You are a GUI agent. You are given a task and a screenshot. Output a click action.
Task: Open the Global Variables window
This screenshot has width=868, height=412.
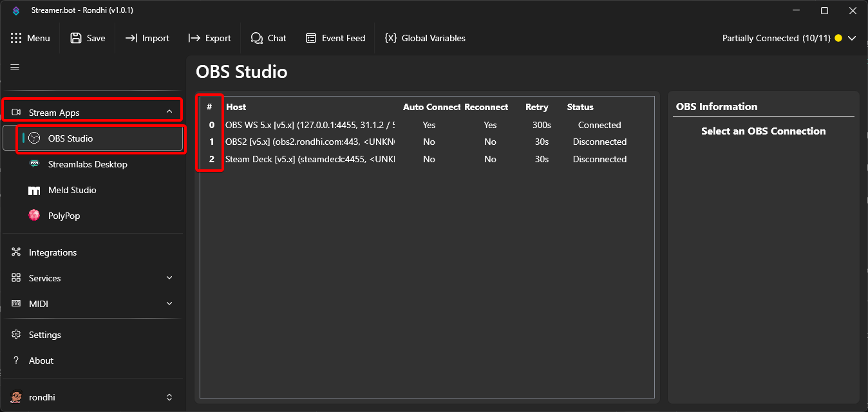tap(425, 39)
